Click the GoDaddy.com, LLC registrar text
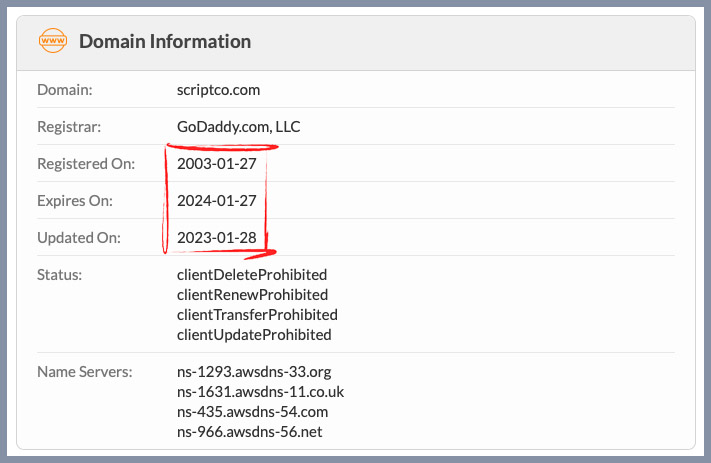Viewport: 711px width, 463px height. 239,127
